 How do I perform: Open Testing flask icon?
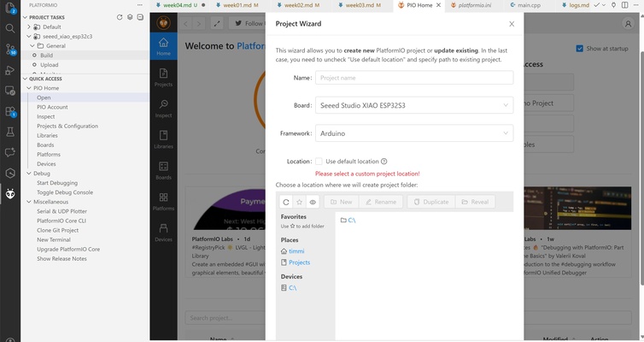pyautogui.click(x=10, y=132)
